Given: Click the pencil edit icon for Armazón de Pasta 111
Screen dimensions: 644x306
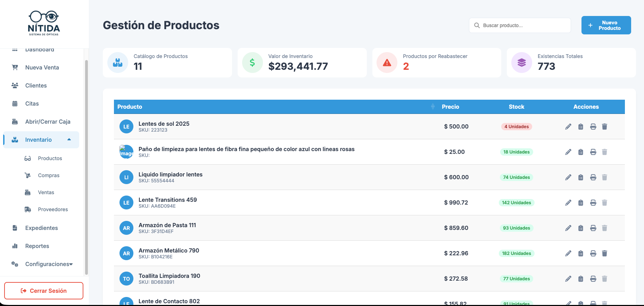Looking at the screenshot, I should point(568,228).
